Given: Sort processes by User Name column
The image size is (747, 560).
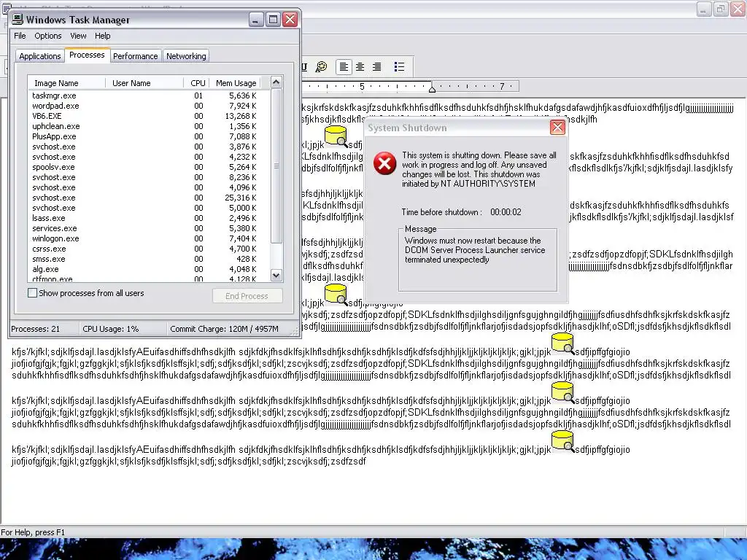Looking at the screenshot, I should click(x=144, y=83).
